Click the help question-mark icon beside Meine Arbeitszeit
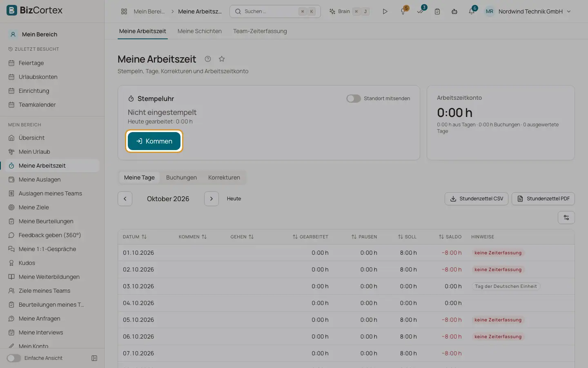588x368 pixels. pyautogui.click(x=208, y=59)
